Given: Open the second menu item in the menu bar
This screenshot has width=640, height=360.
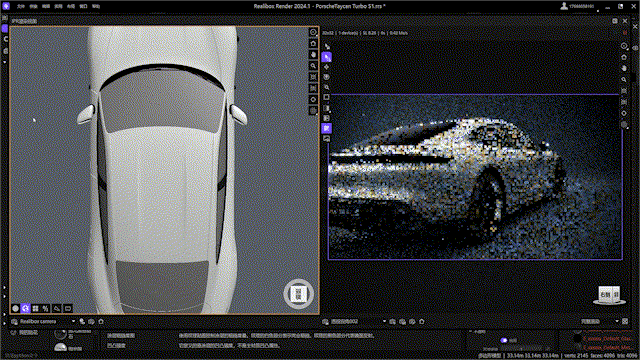Looking at the screenshot, I should (33, 7).
